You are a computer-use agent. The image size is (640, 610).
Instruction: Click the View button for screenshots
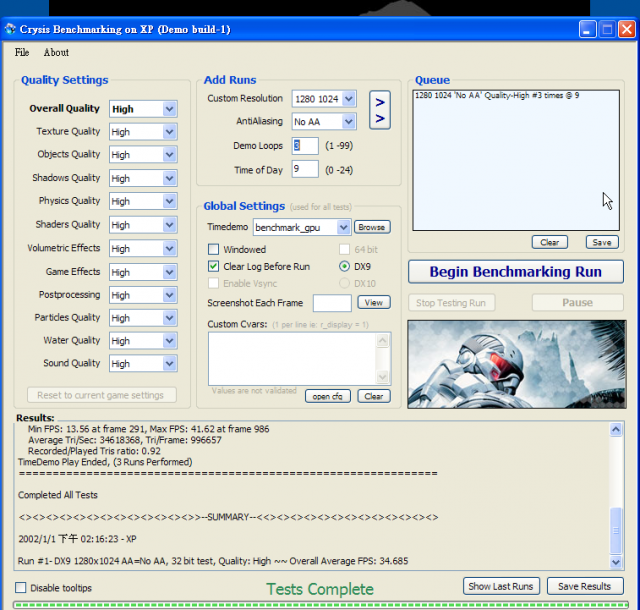click(x=374, y=303)
